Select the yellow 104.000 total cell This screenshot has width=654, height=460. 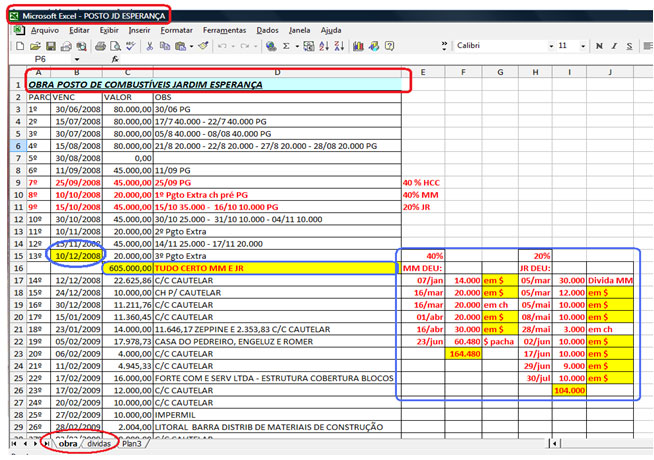569,391
